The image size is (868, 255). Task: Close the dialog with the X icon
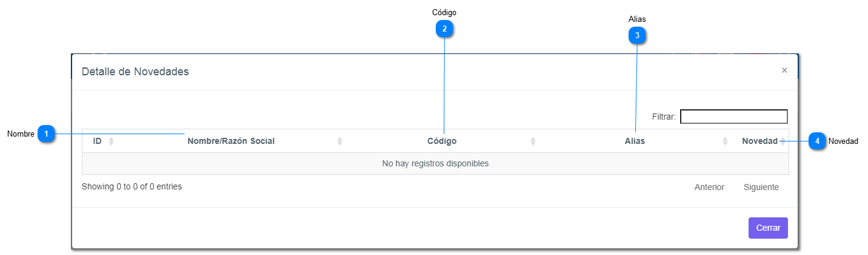click(784, 70)
